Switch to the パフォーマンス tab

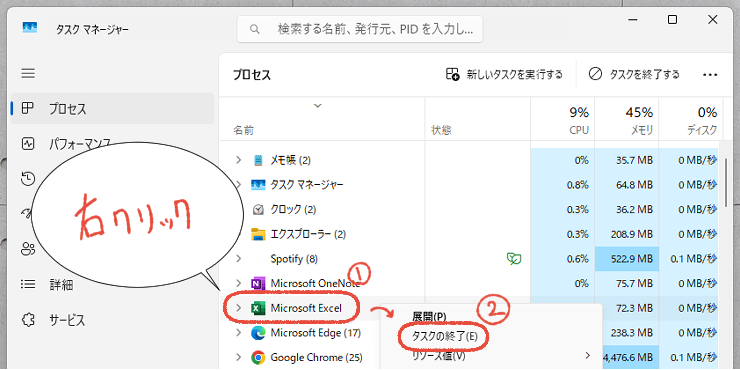112,144
